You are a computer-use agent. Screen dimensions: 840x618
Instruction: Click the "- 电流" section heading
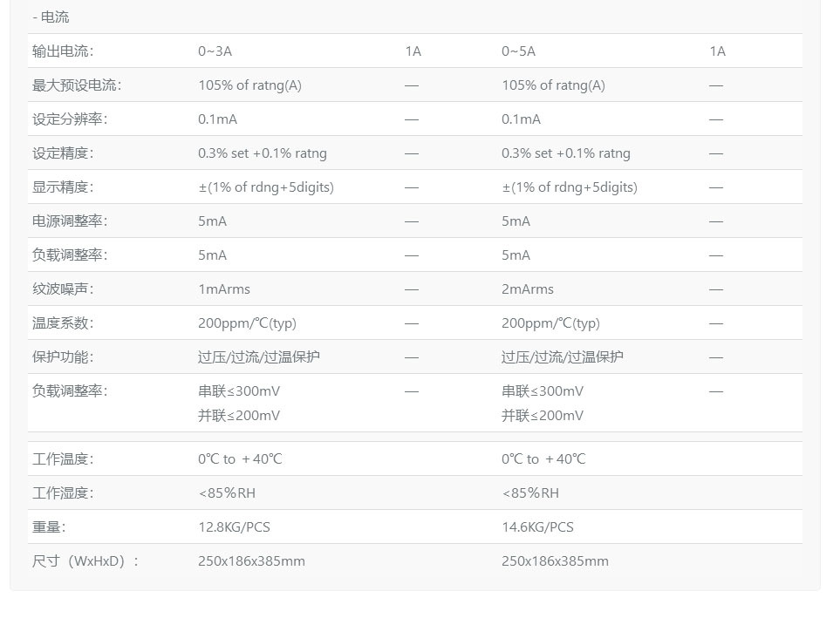pyautogui.click(x=51, y=17)
